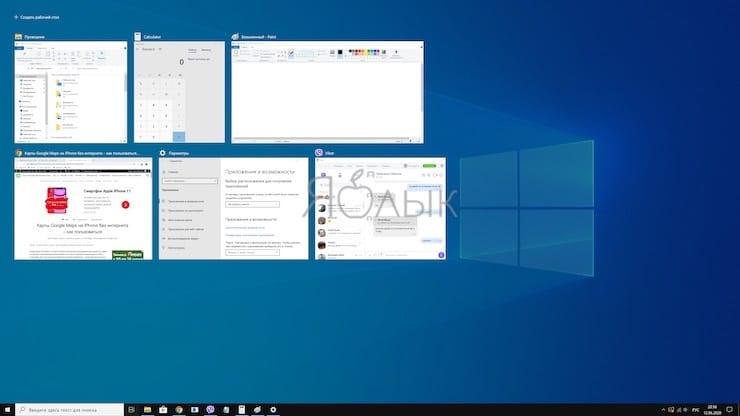Open Calculator from the taskbar

(242, 409)
